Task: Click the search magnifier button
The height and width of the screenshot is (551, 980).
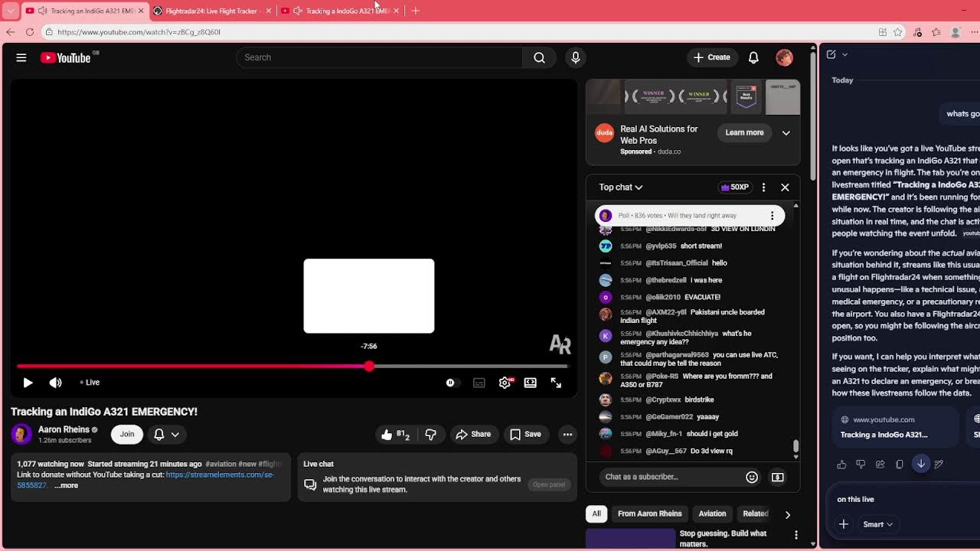Action: pyautogui.click(x=539, y=57)
